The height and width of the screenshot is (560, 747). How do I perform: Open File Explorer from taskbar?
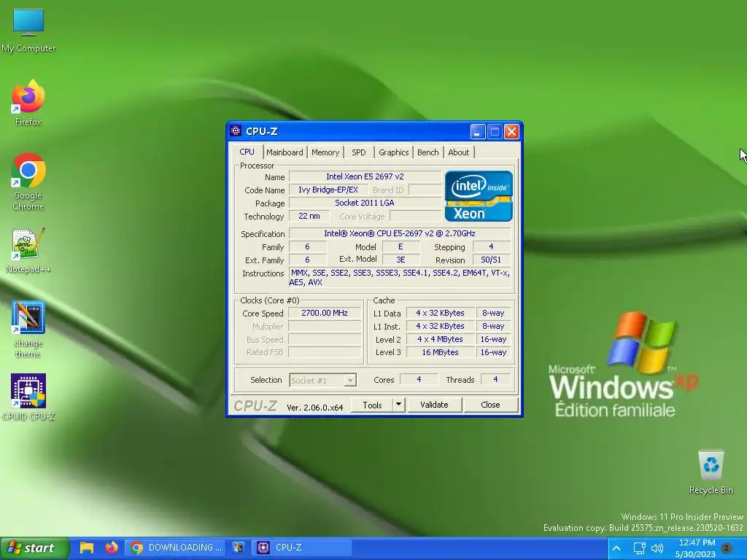(87, 548)
